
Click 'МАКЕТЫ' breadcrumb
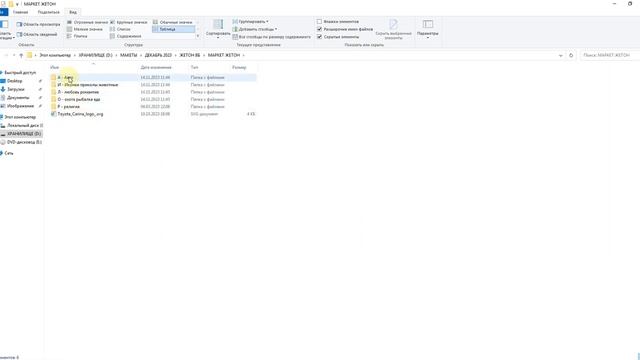click(x=129, y=55)
